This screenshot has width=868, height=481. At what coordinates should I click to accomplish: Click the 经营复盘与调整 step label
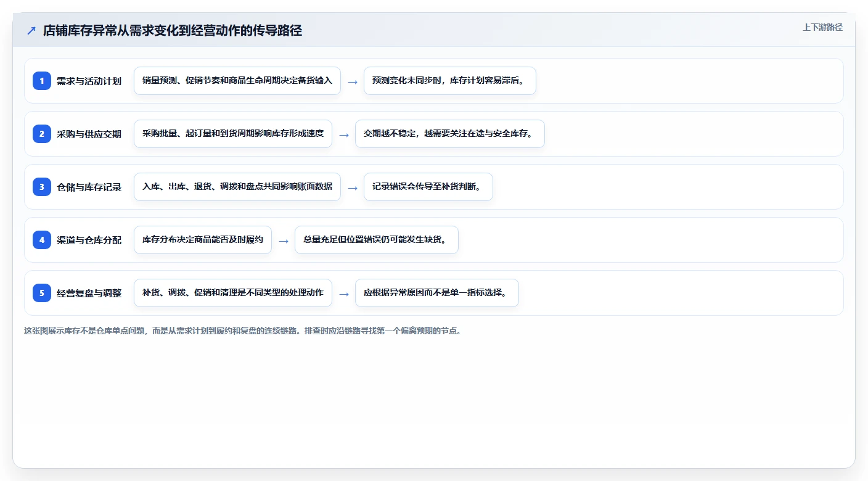click(89, 293)
